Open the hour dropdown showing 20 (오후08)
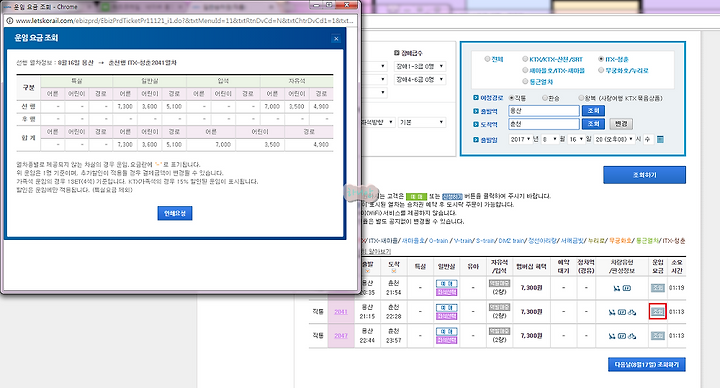Screen dimensions: 720x388 coord(613,139)
